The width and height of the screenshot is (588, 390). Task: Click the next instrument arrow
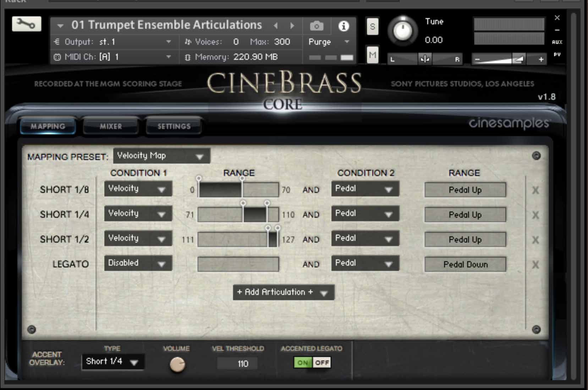[x=292, y=25]
